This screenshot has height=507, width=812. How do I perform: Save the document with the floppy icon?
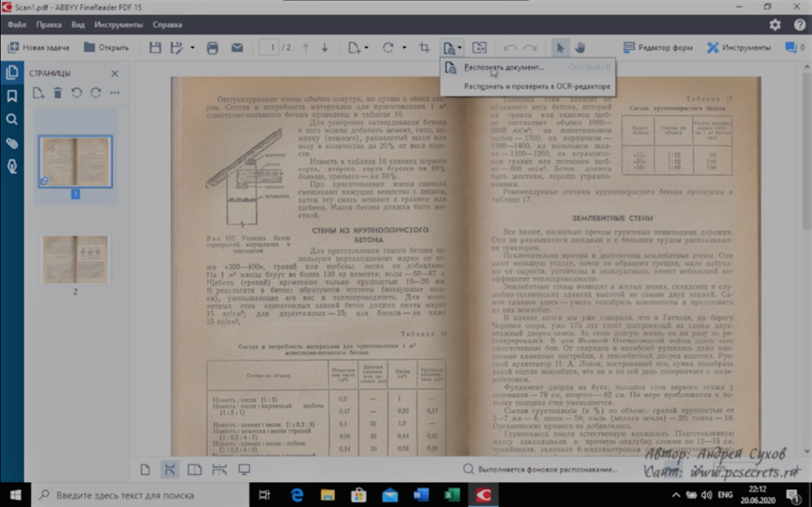[155, 47]
